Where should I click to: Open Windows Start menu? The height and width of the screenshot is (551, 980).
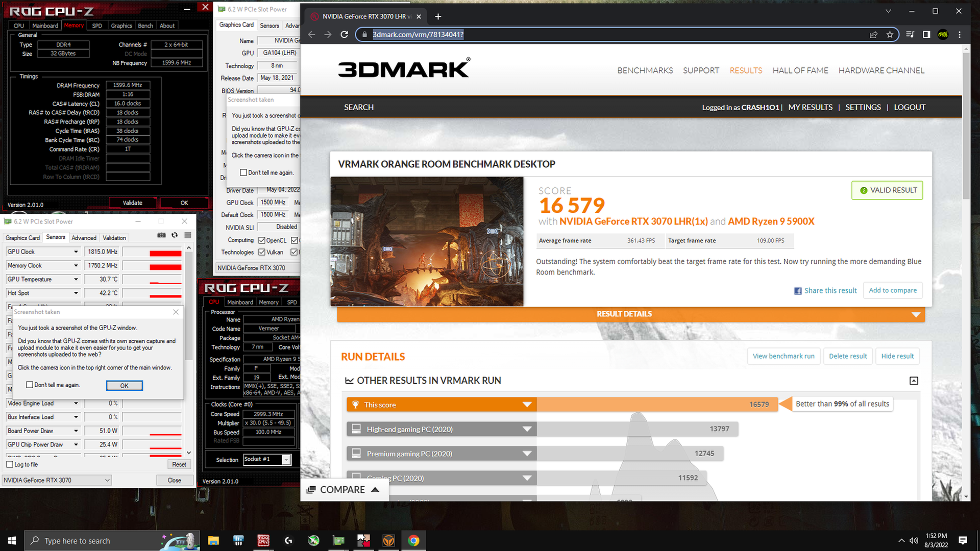click(12, 540)
